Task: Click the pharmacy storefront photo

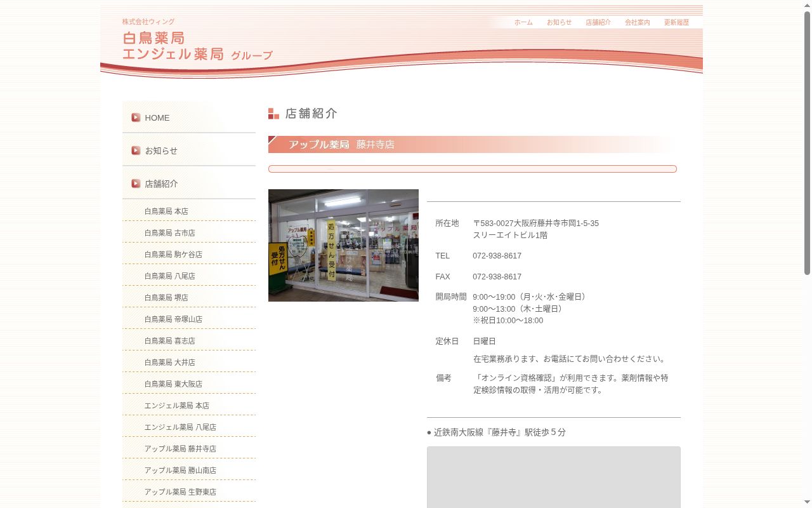Action: coord(343,245)
